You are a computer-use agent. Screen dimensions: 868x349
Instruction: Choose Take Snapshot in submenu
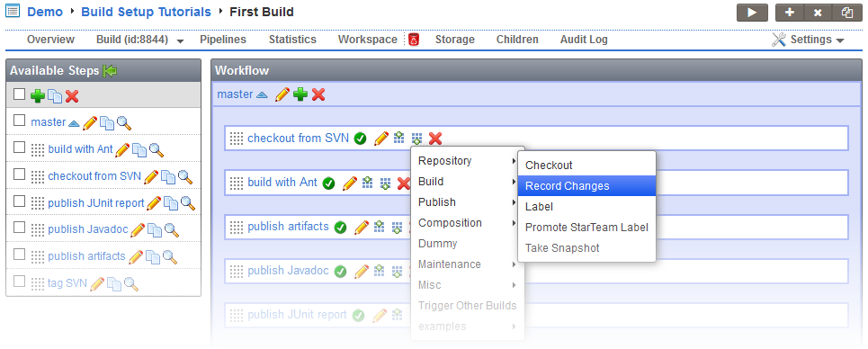(x=586, y=248)
